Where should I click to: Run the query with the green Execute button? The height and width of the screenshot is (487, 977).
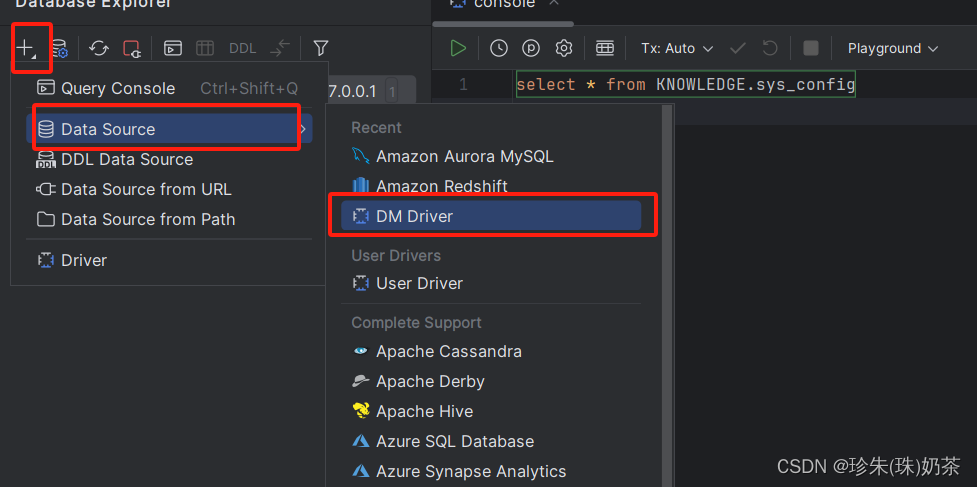point(459,48)
